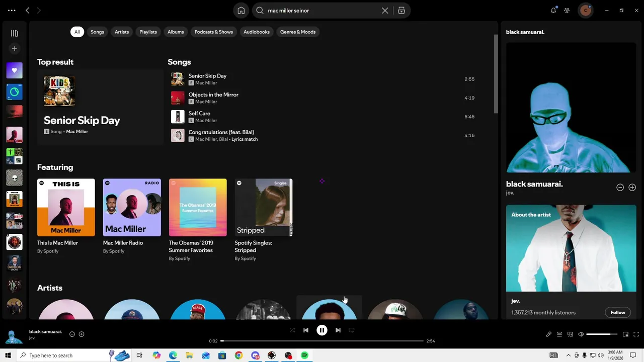The height and width of the screenshot is (362, 644).
Task: Open the mini player icon
Action: [625, 334]
